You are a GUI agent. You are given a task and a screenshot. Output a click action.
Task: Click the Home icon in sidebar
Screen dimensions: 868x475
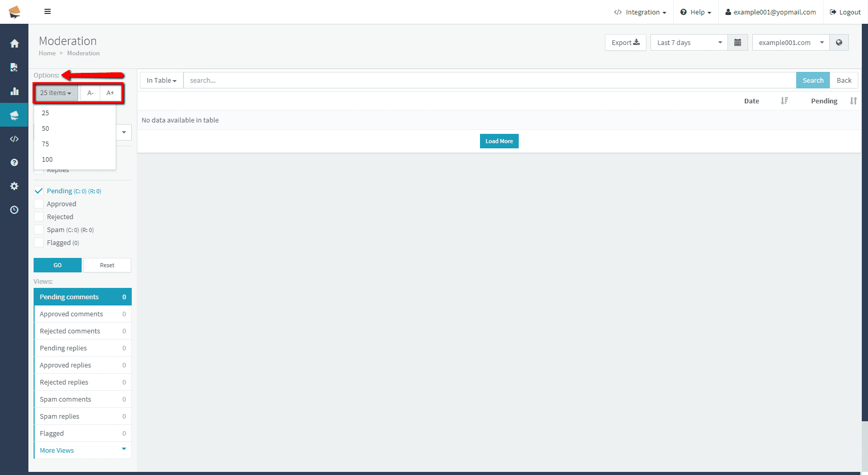pos(14,44)
